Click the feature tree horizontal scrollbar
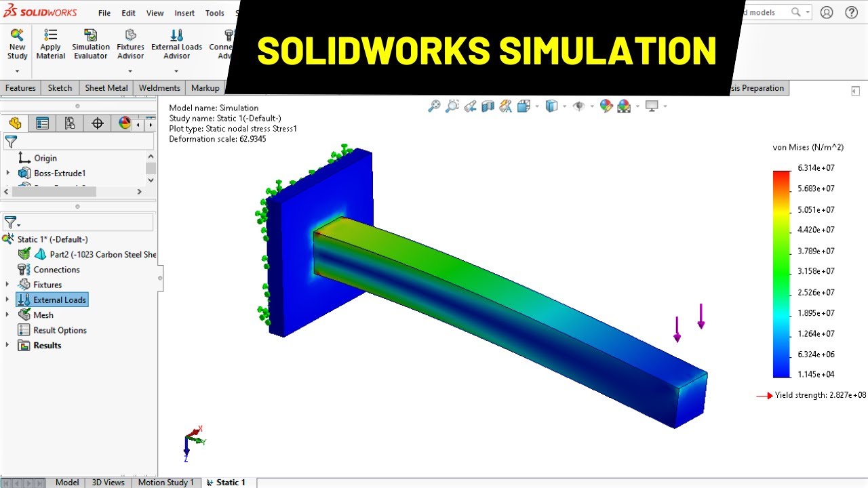This screenshot has height=488, width=868. (x=54, y=192)
